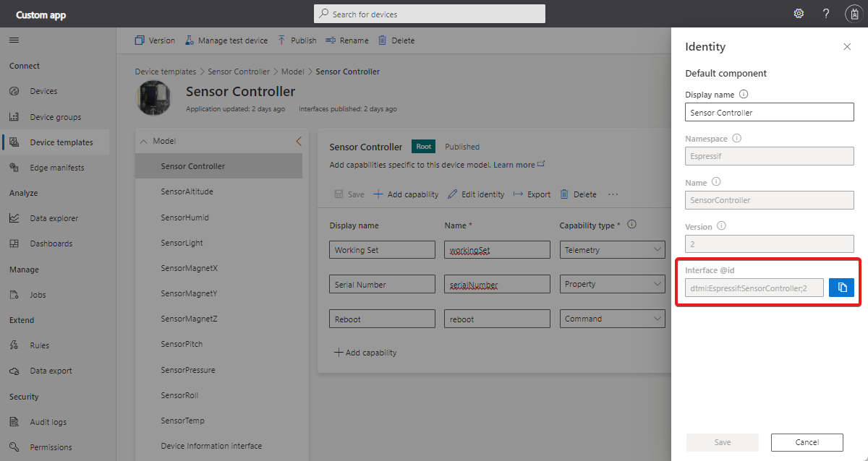Open capability type dropdown for Reboot

pyautogui.click(x=613, y=319)
